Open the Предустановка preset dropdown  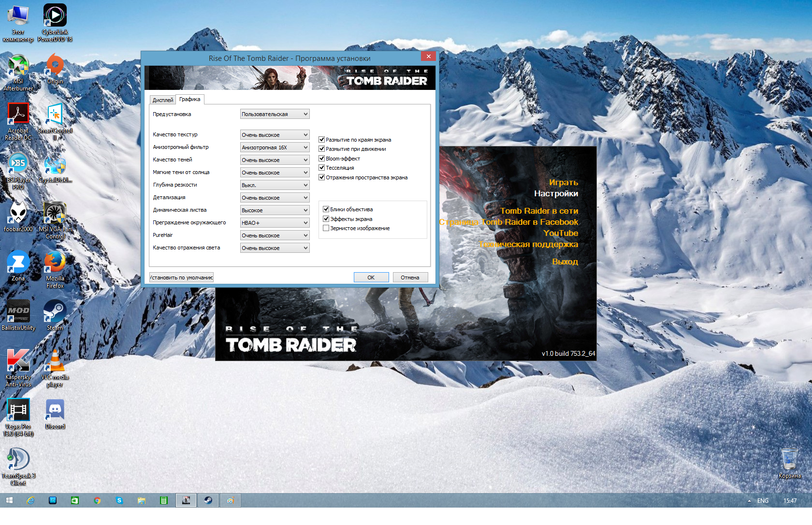coord(275,114)
